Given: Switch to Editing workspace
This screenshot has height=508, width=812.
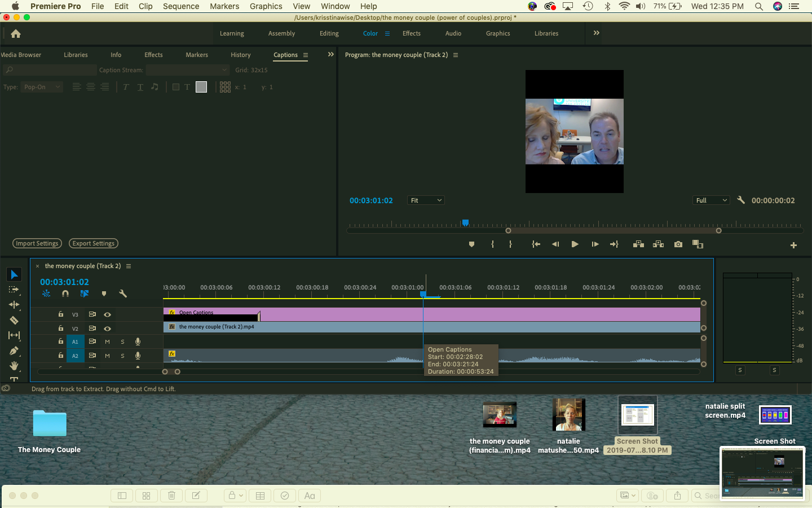Looking at the screenshot, I should (x=329, y=33).
